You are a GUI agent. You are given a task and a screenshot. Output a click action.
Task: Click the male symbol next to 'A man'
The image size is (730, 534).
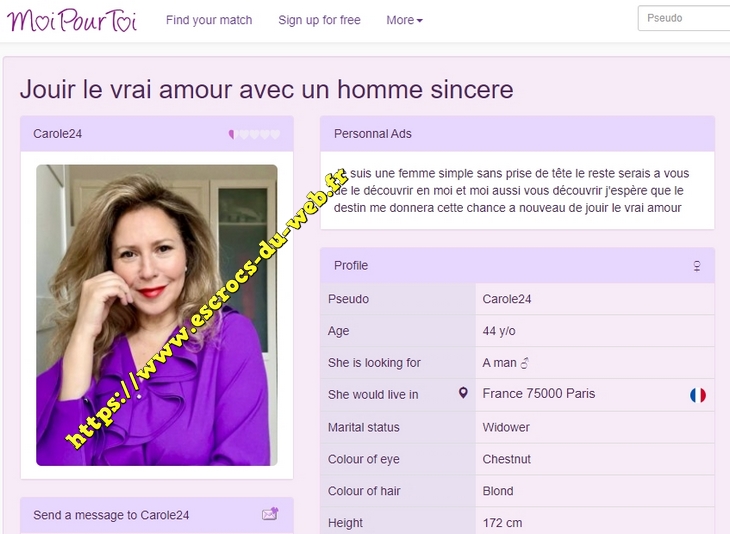click(x=525, y=363)
